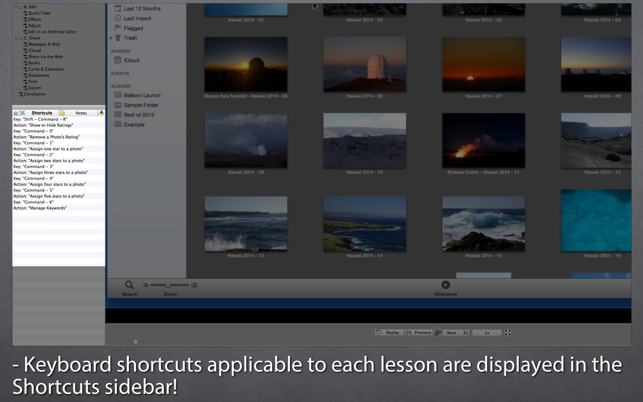The image size is (643, 402).
Task: Click the Search magnifier icon
Action: (x=129, y=285)
